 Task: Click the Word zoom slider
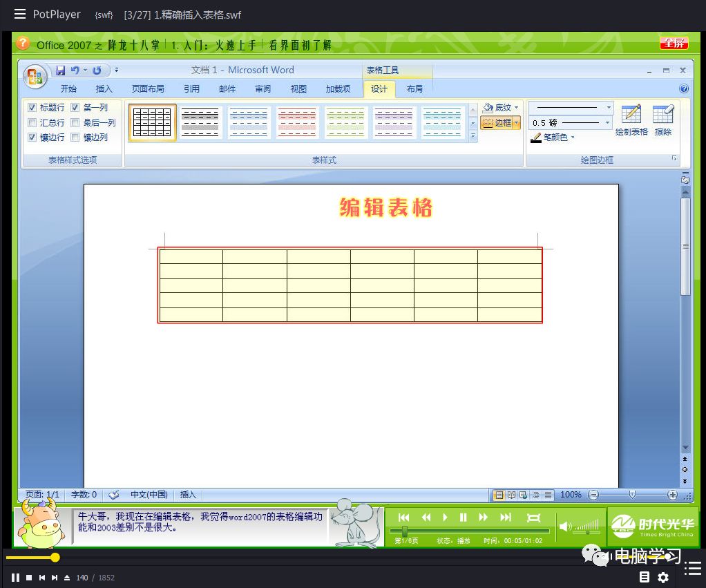(x=632, y=495)
